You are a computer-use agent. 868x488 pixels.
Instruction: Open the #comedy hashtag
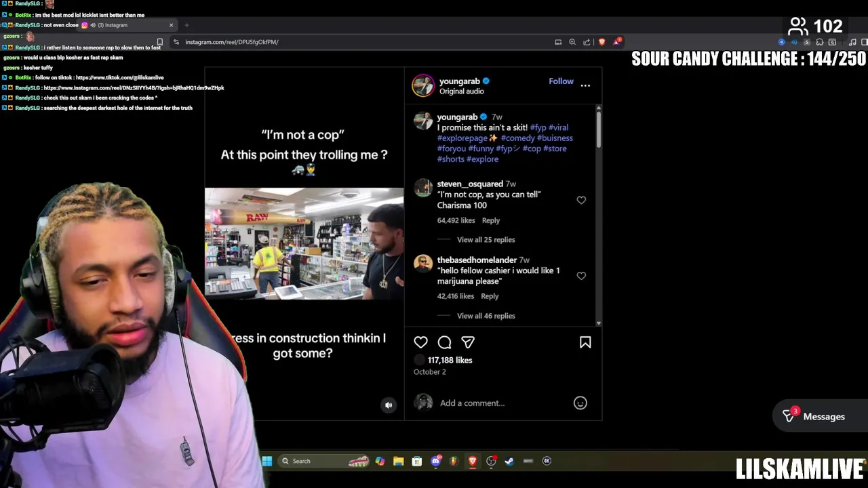517,138
